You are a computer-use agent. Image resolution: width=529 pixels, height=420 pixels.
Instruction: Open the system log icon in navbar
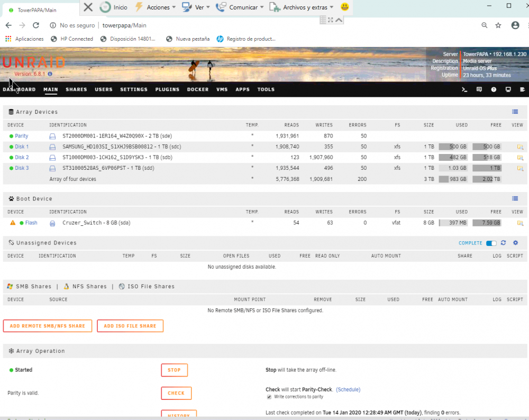click(x=522, y=89)
